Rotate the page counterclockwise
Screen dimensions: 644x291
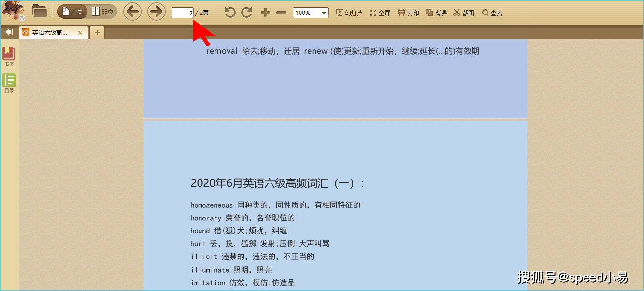tap(229, 12)
